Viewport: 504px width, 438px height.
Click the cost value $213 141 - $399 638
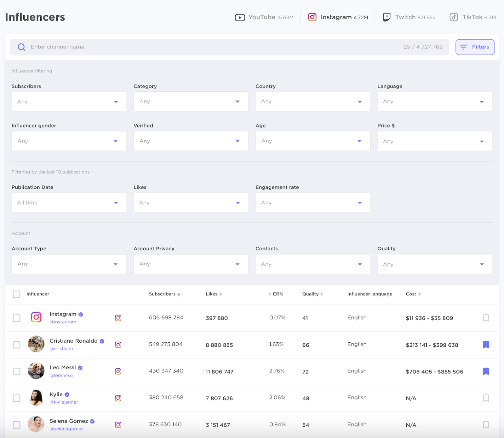[x=432, y=345]
